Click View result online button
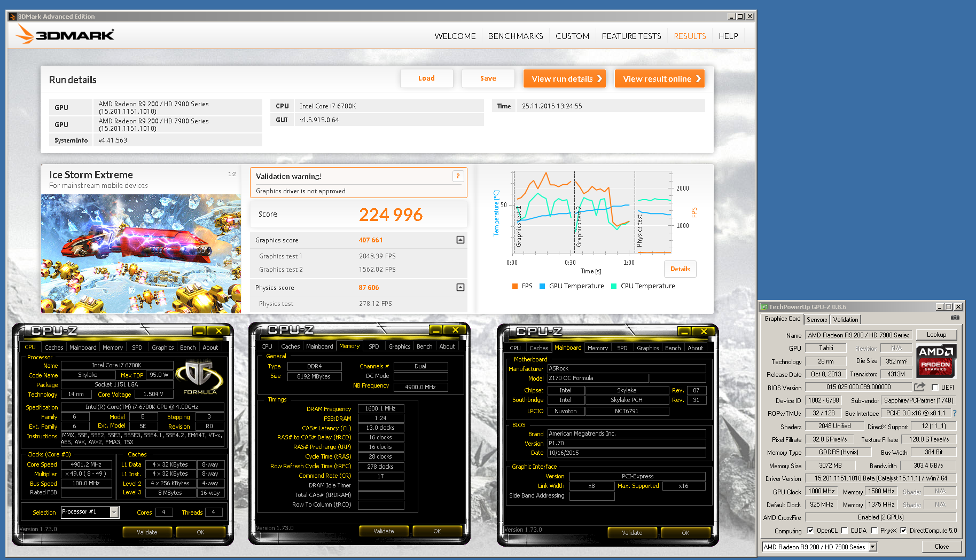Viewport: 976px width, 560px height. point(659,79)
